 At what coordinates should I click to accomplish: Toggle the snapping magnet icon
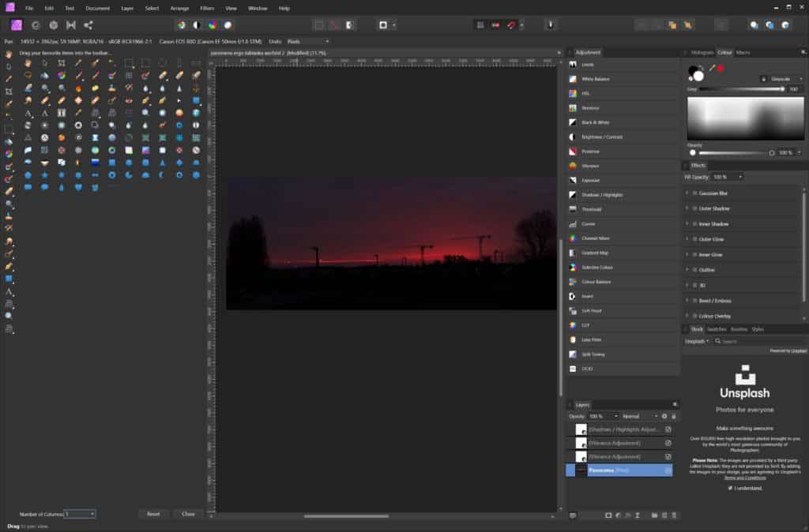click(x=510, y=24)
